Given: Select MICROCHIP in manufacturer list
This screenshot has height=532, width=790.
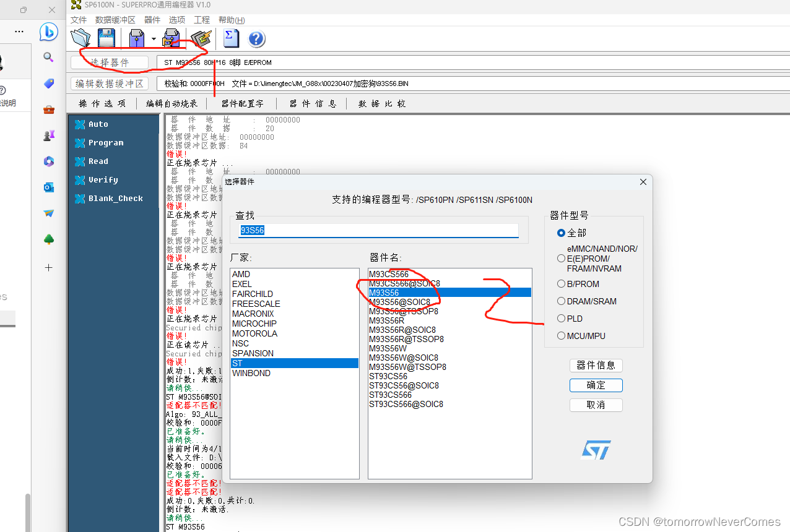Looking at the screenshot, I should tap(294, 324).
